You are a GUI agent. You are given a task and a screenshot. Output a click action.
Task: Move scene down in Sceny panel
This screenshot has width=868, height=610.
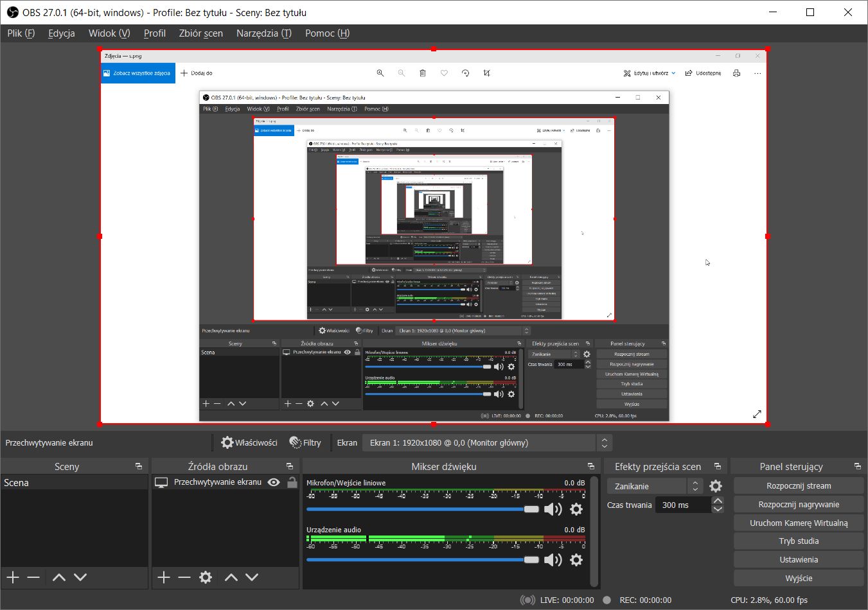(x=80, y=577)
